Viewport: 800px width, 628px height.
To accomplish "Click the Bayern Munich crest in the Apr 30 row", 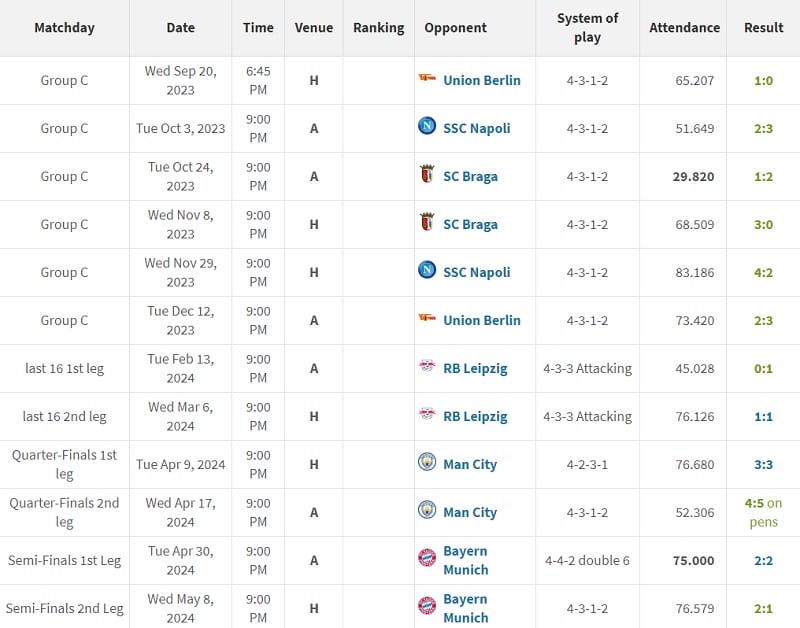I will (427, 559).
